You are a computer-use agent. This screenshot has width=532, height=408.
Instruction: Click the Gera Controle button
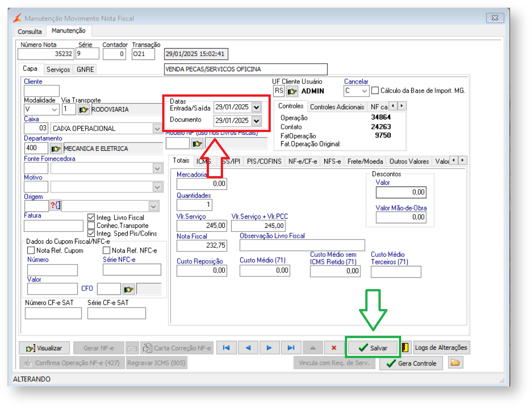411,363
